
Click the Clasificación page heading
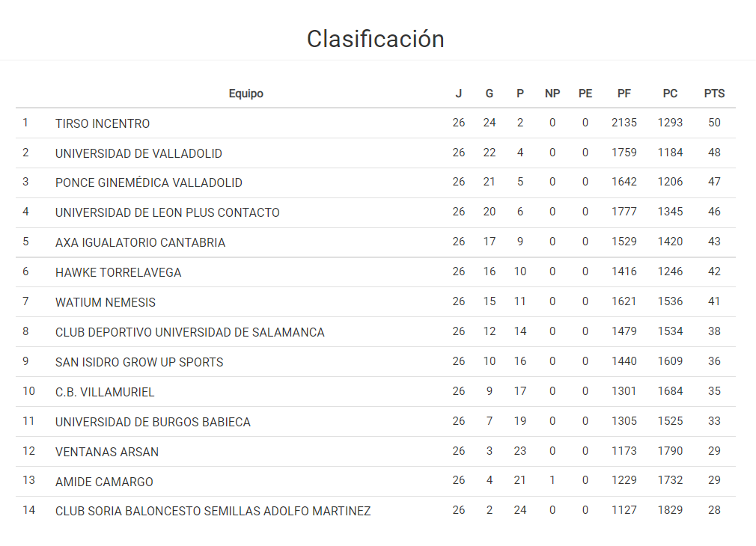click(376, 39)
